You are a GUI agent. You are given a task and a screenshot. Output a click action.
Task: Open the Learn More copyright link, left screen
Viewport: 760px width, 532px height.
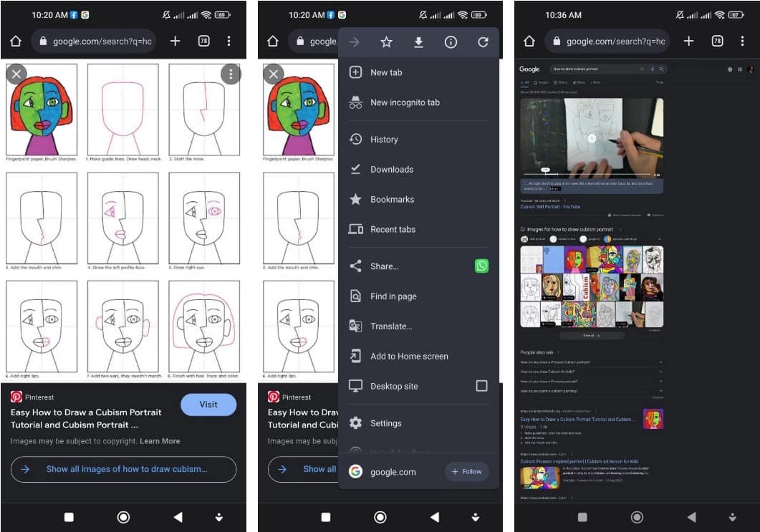pos(160,441)
